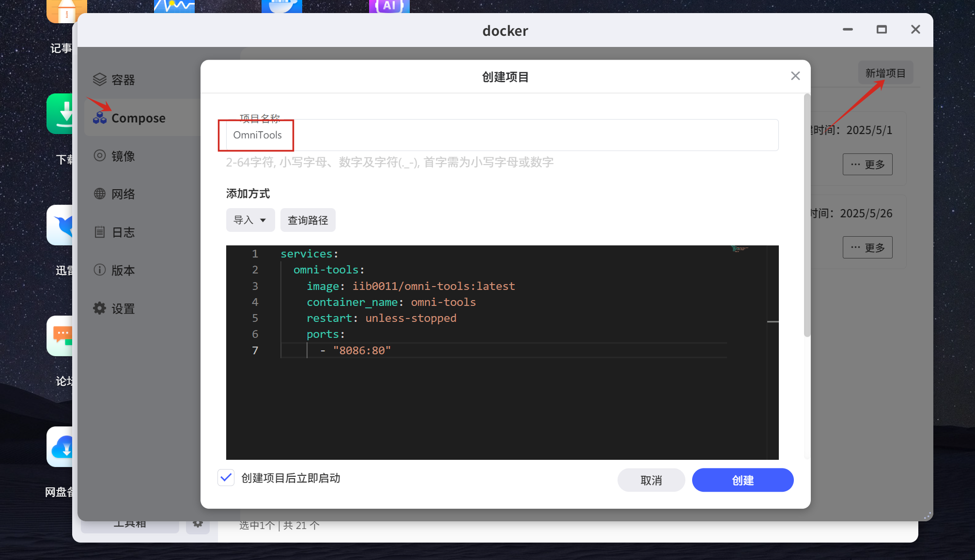Viewport: 975px width, 560px height.
Task: Switch to the Compose tab label
Action: point(139,118)
